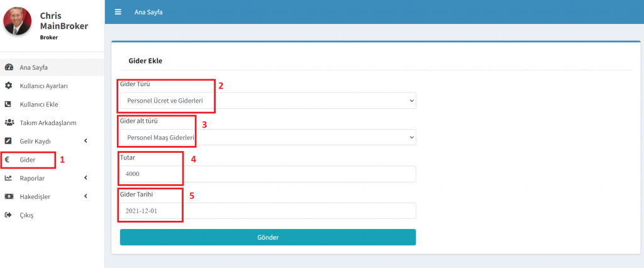Expand the Raporlar submenu chevron
Image resolution: width=644 pixels, height=268 pixels.
[x=85, y=178]
